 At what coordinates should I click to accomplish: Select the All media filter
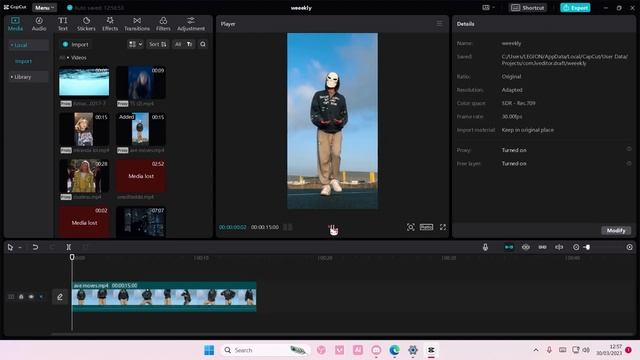[x=178, y=44]
